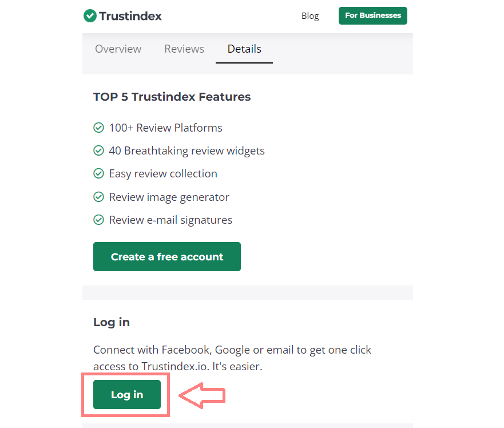The image size is (504, 428).
Task: Click the Connect with Facebook, Google paragraph
Action: click(232, 358)
